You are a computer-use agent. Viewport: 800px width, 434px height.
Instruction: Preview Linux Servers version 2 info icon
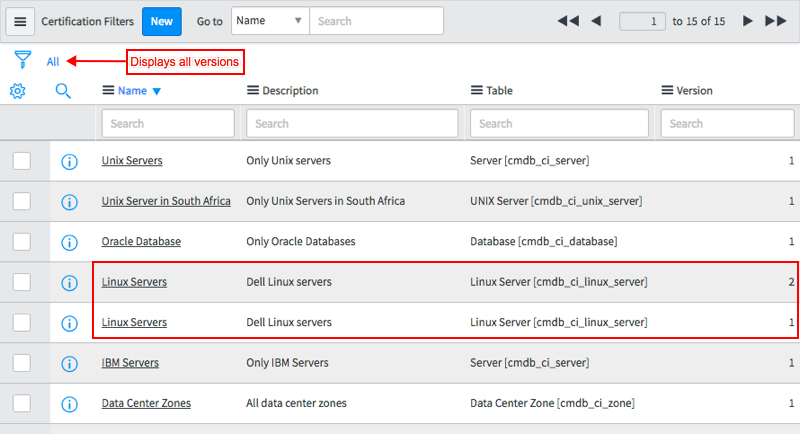(69, 283)
